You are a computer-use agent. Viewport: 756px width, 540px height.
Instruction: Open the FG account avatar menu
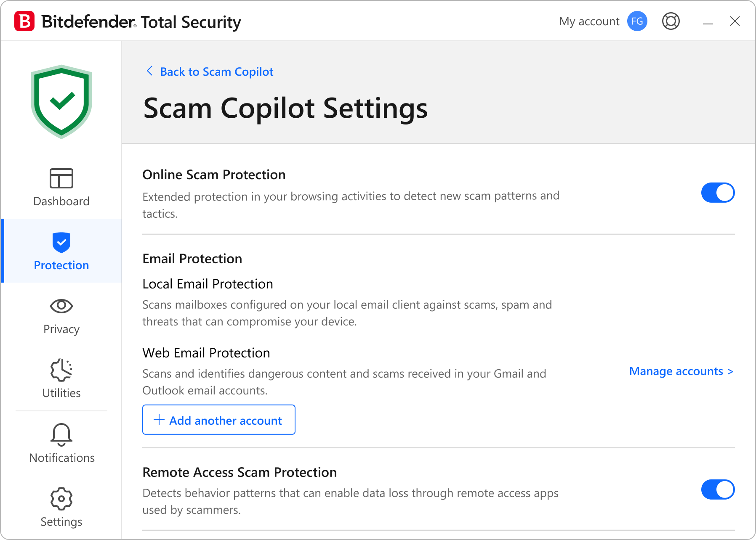637,21
